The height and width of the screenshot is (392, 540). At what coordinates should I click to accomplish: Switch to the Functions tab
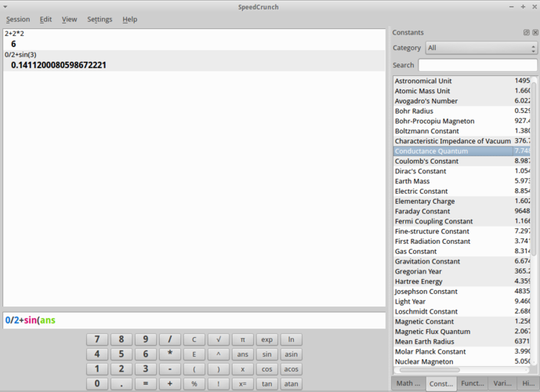click(473, 383)
